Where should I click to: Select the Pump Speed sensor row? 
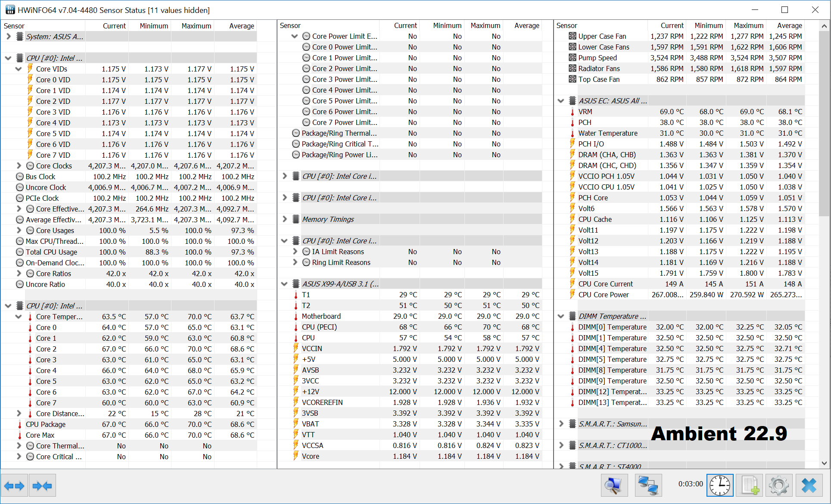click(x=597, y=58)
